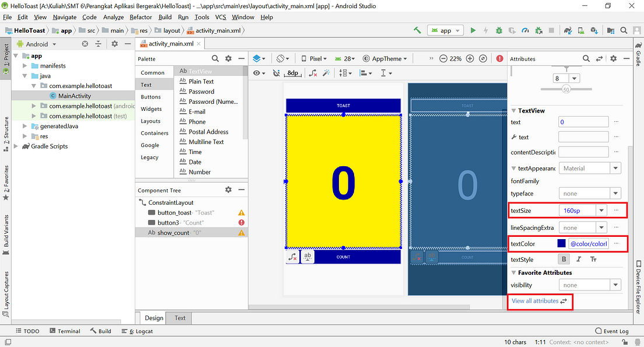Screen dimensions: 644x347
Task: Open Palette settings gear
Action: coord(228,59)
